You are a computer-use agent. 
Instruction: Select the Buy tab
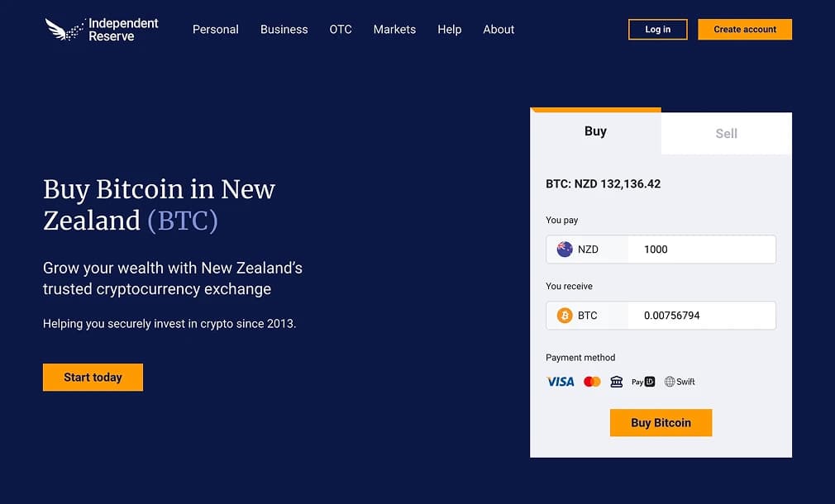[x=595, y=131]
